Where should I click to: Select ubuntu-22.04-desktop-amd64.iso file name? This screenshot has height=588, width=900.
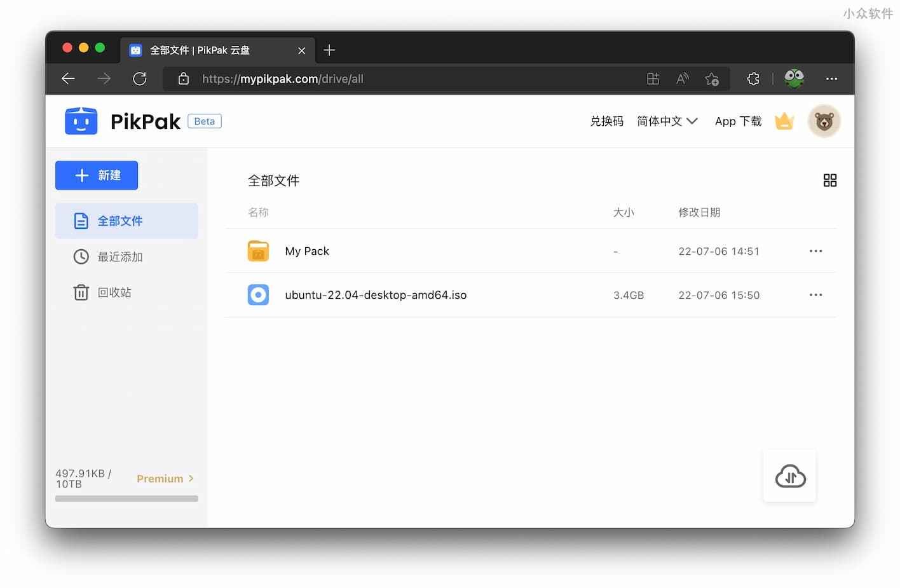click(376, 295)
